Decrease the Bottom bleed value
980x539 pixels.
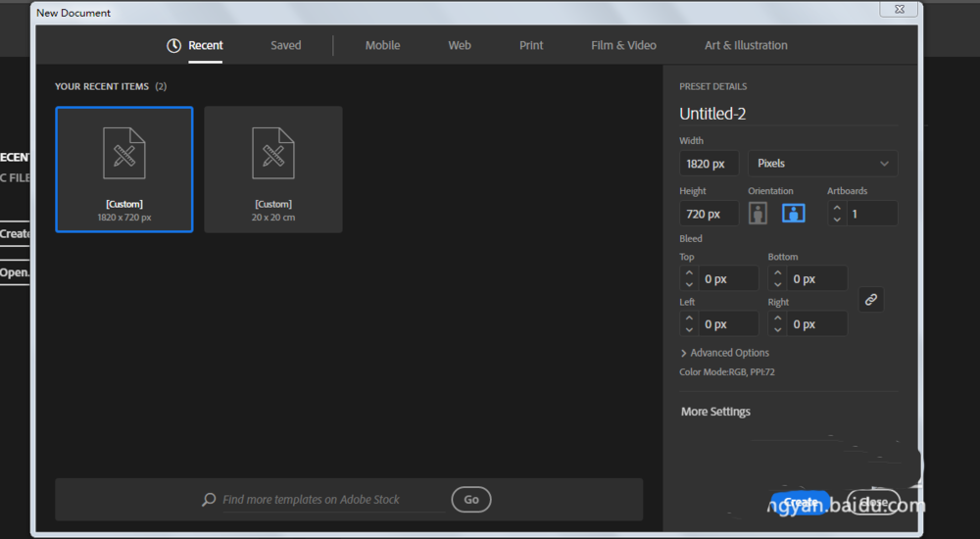coord(777,284)
